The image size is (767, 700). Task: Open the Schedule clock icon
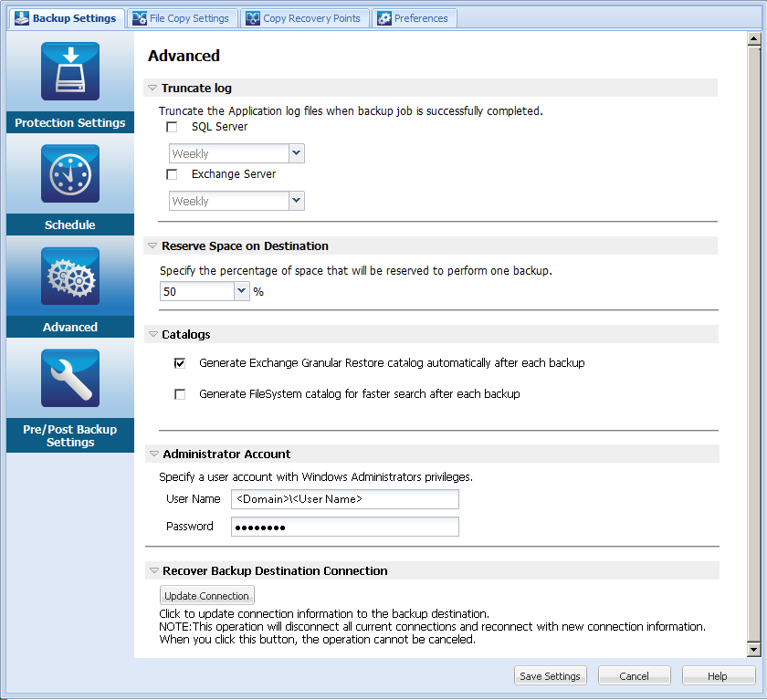pos(70,173)
